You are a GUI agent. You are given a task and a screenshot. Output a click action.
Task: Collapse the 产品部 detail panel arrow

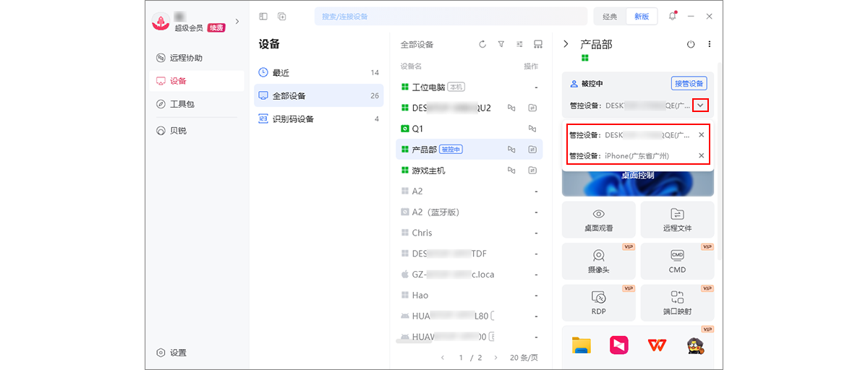566,44
